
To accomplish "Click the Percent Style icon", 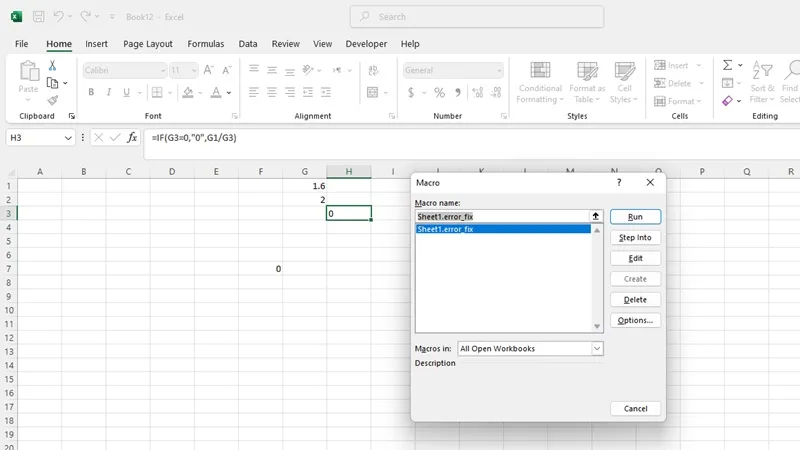I will (x=439, y=92).
